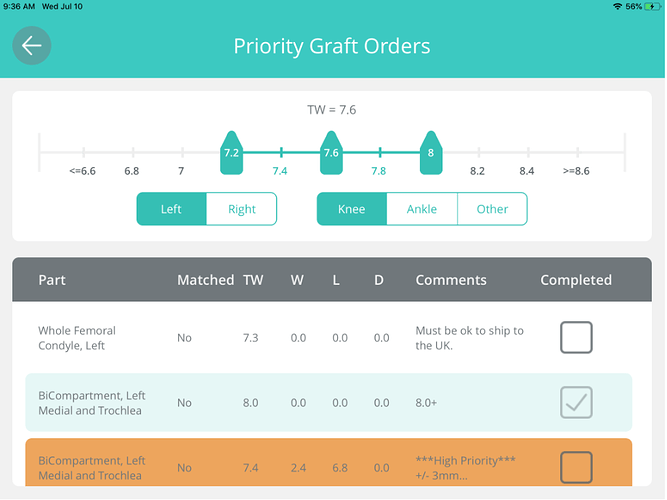Select the 7.2 slider handle
The image size is (667, 500).
(231, 153)
